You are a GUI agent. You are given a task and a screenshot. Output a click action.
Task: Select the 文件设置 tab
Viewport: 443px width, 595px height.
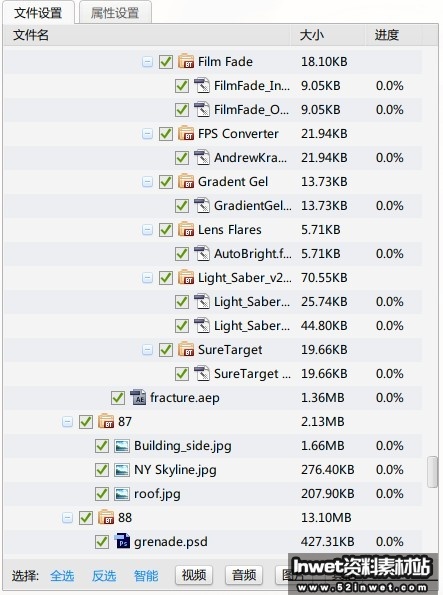[38, 13]
